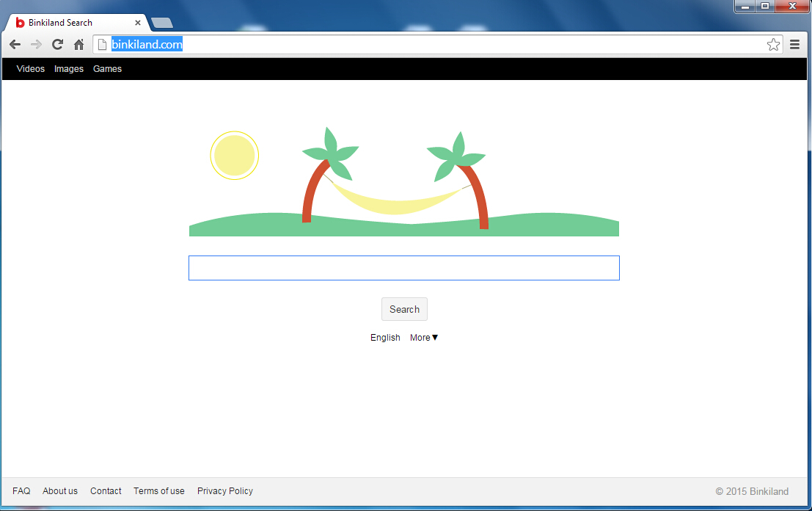This screenshot has height=511, width=812.
Task: Go back with the browser back arrow
Action: click(x=15, y=45)
